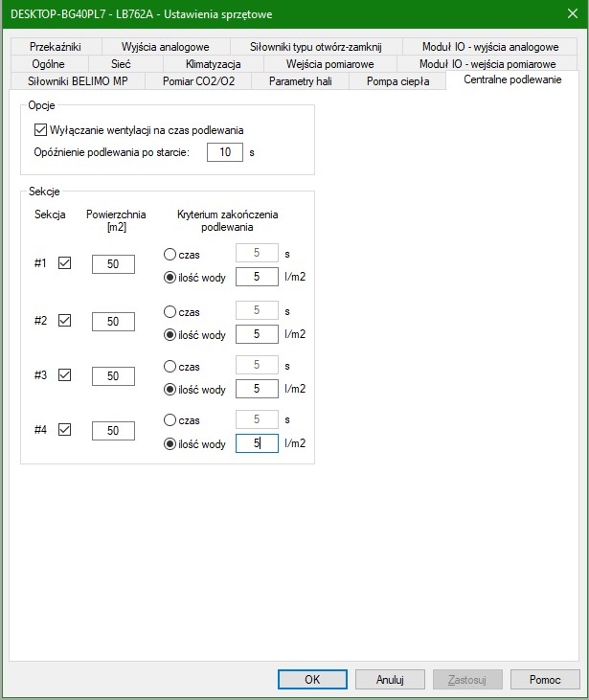589x700 pixels.
Task: Click the Powierzchnia field for section #2
Action: click(x=113, y=322)
